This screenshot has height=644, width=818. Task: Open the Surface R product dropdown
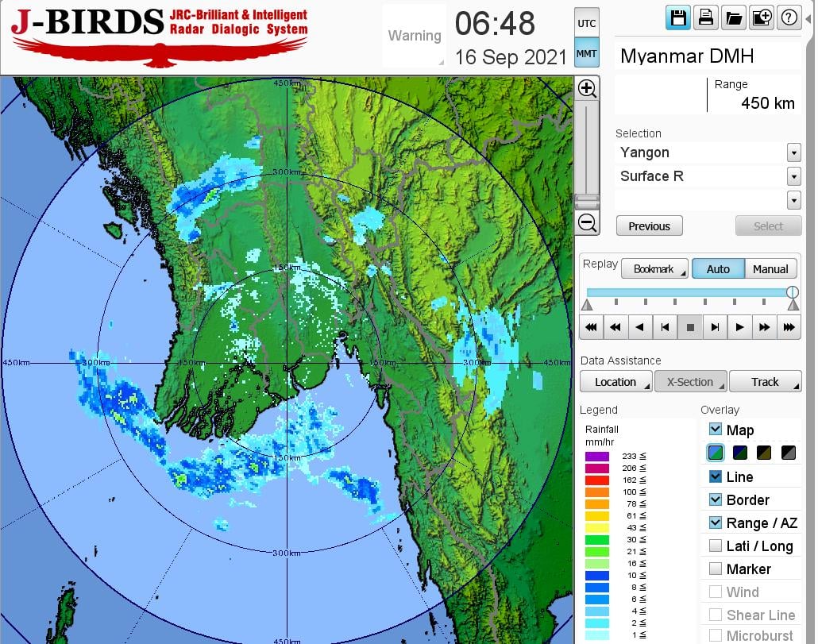pyautogui.click(x=793, y=176)
